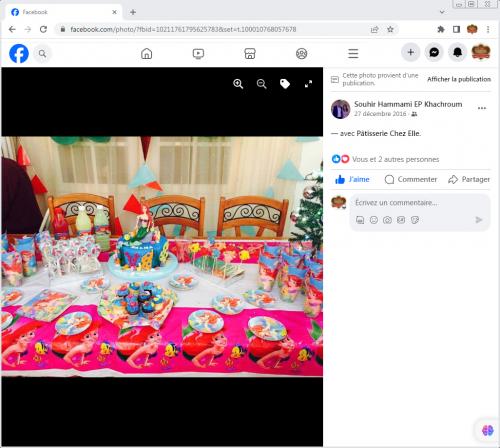Click the post audience friends icon
This screenshot has height=448, width=500.
[414, 114]
